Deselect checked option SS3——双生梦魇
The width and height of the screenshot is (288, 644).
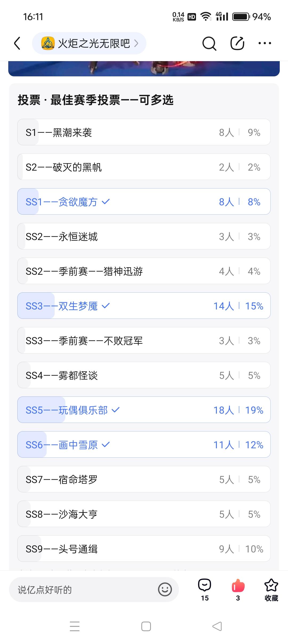coord(144,306)
